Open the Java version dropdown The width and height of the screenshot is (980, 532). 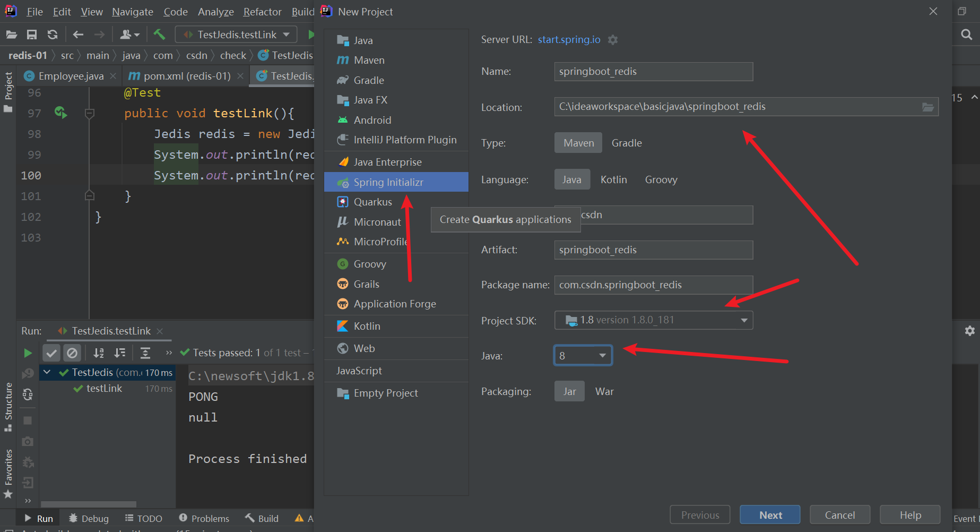coord(583,356)
